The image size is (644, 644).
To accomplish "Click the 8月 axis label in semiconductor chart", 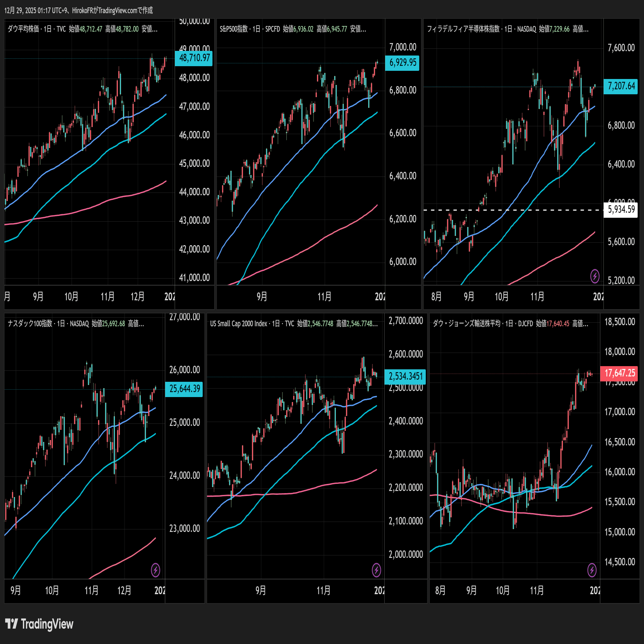I will click(x=436, y=296).
